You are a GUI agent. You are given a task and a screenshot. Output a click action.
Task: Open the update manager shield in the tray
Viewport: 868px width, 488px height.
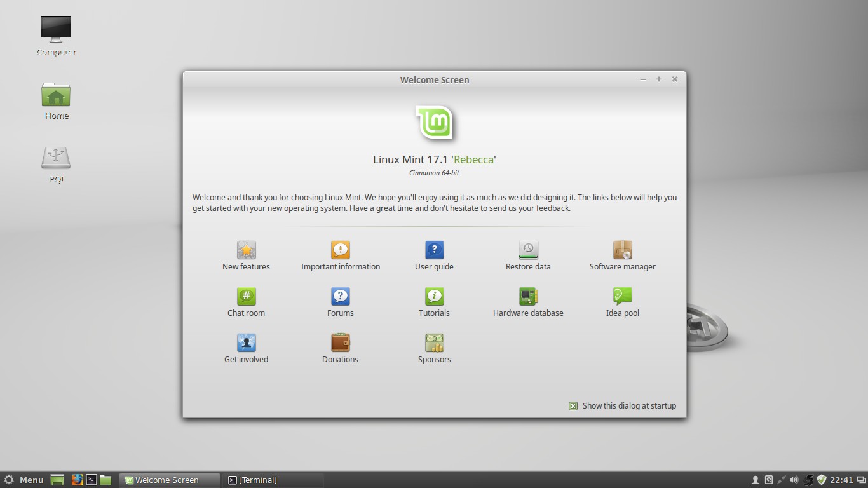coord(820,480)
